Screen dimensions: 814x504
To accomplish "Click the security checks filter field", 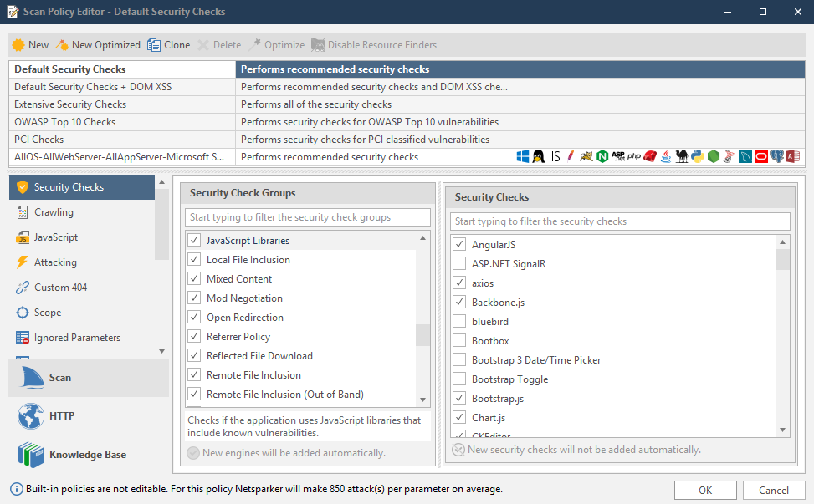I will pyautogui.click(x=619, y=221).
